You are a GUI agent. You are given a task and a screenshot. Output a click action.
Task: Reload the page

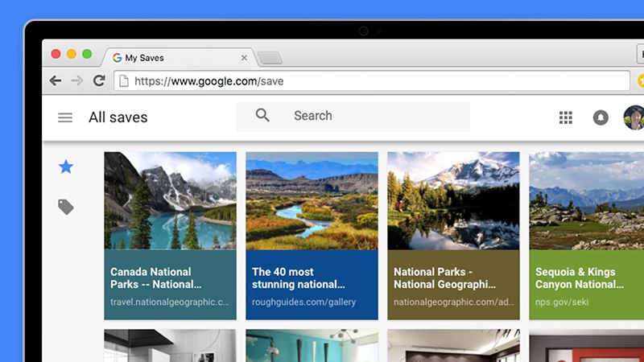point(99,80)
